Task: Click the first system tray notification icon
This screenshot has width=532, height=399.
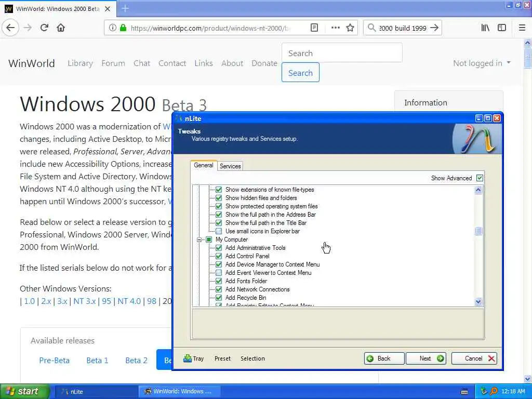Action: pyautogui.click(x=484, y=391)
